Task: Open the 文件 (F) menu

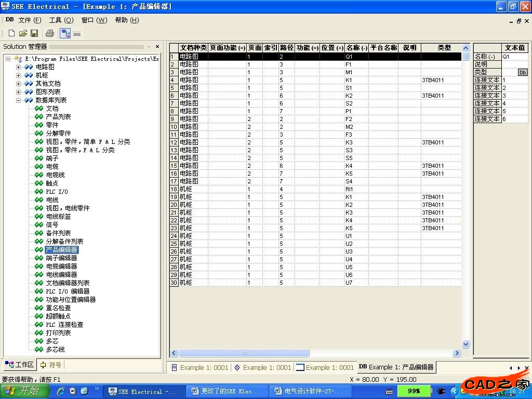Action: click(x=30, y=20)
